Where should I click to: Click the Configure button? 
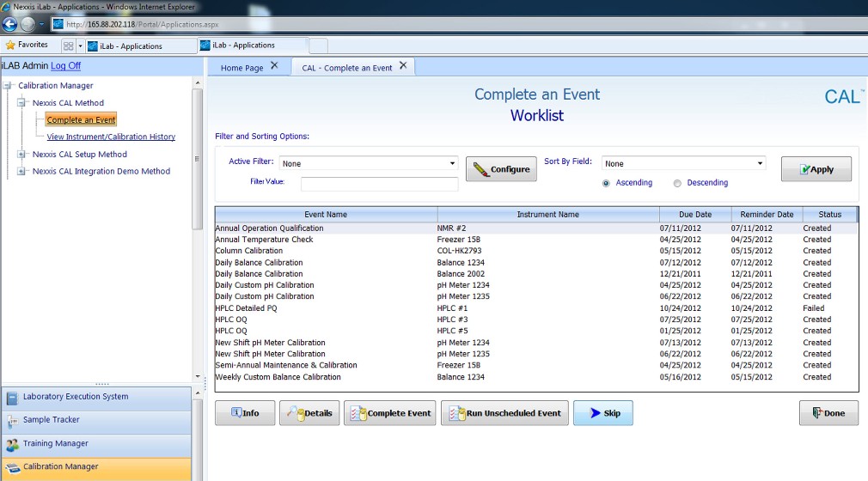point(501,169)
